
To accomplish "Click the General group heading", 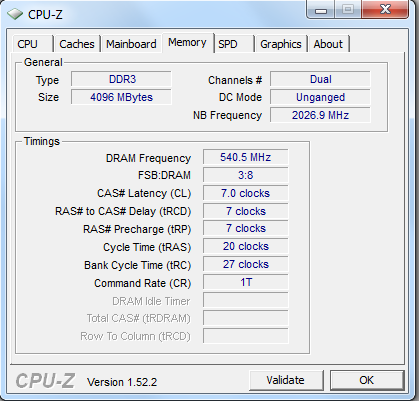I will [x=43, y=62].
